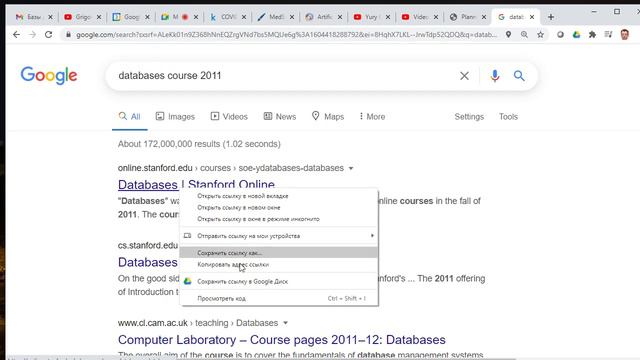Bookmark this page with the star icon
Viewport: 640px width, 360px height.
tap(540, 35)
